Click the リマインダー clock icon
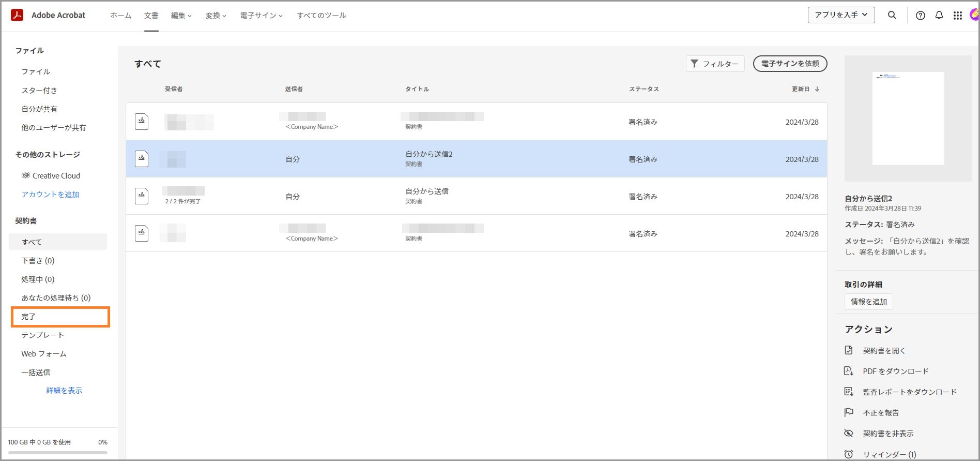980x461 pixels. (x=849, y=454)
